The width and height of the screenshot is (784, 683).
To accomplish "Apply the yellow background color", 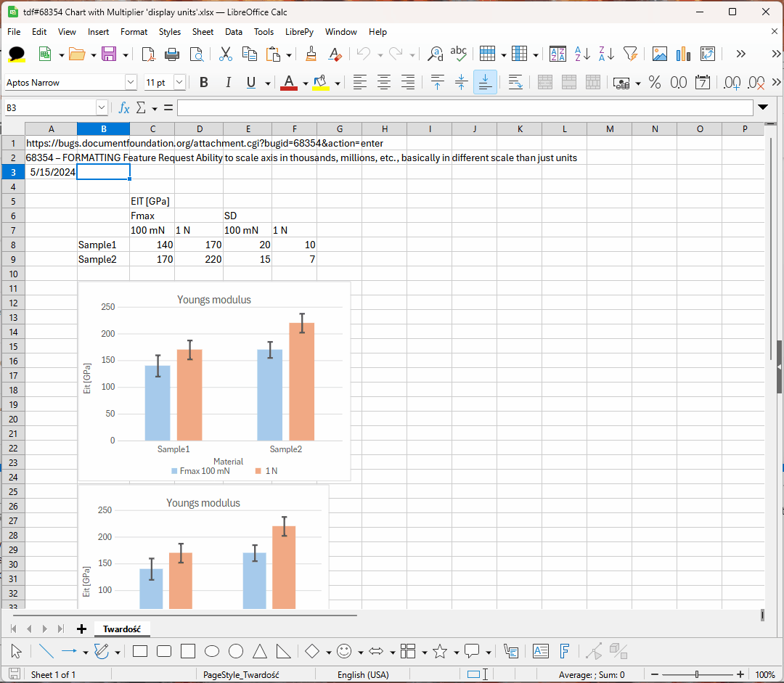I will pos(321,83).
